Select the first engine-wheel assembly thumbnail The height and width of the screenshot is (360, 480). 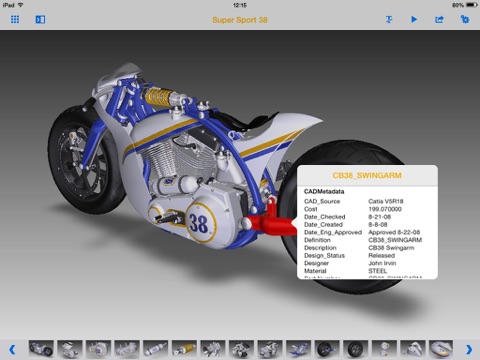tap(41, 349)
